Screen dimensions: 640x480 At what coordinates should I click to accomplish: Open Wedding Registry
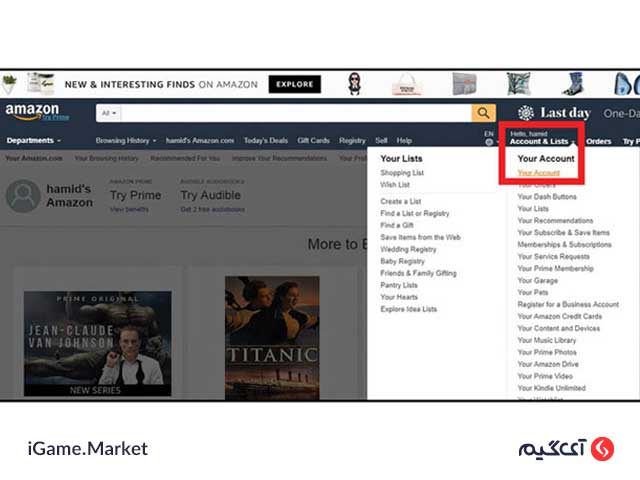click(408, 249)
